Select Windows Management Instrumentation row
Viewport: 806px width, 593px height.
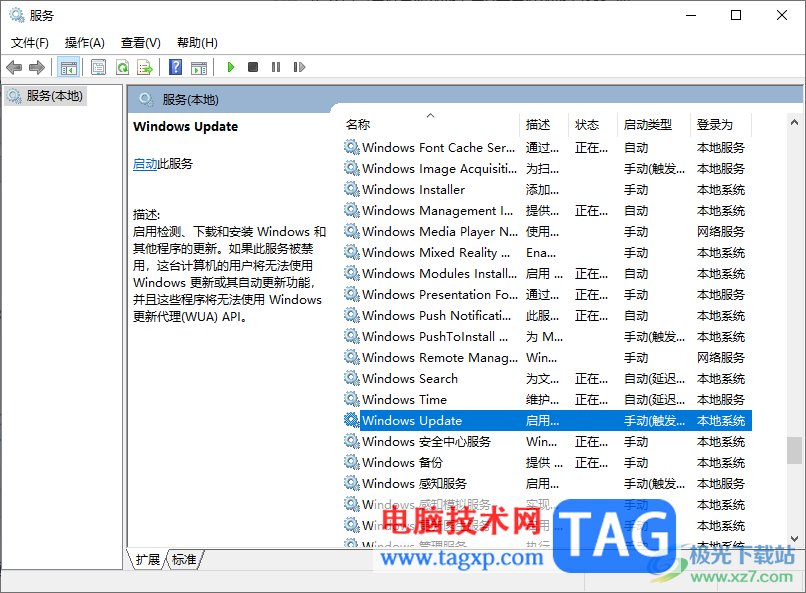coord(547,211)
